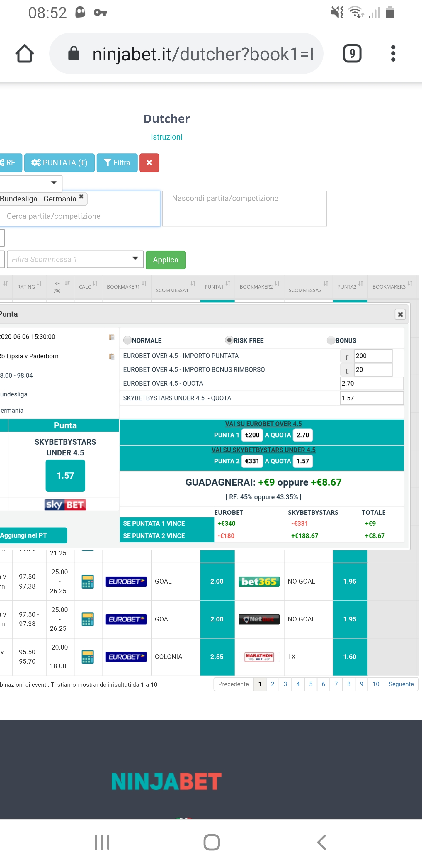Go to results page 3
Screen dimensions: 422x868
(x=285, y=684)
